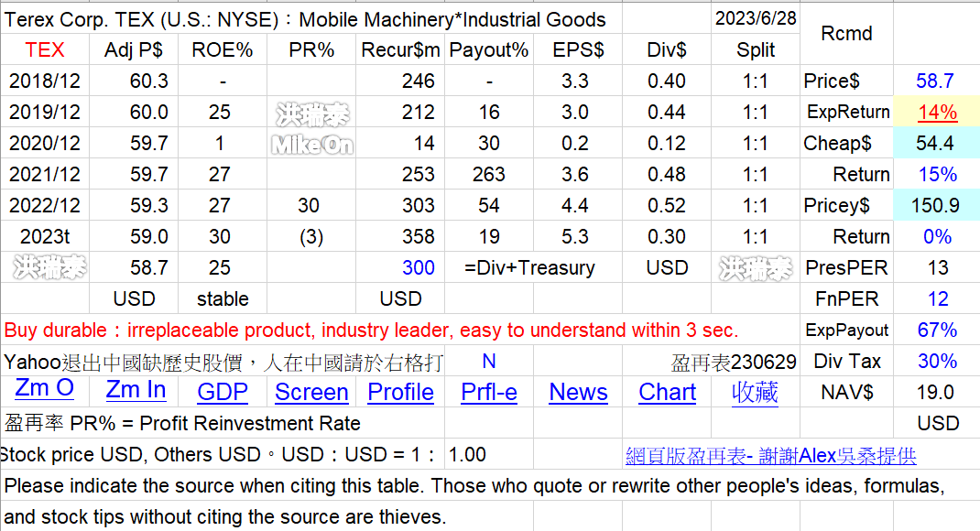Select the Recur$m column header
The width and height of the screenshot is (980, 531).
click(x=400, y=49)
